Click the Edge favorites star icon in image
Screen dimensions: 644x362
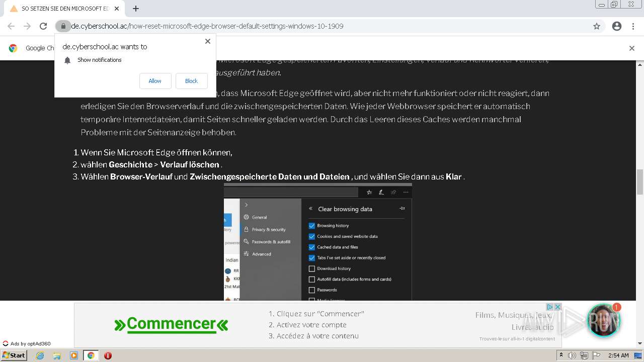[x=369, y=192]
